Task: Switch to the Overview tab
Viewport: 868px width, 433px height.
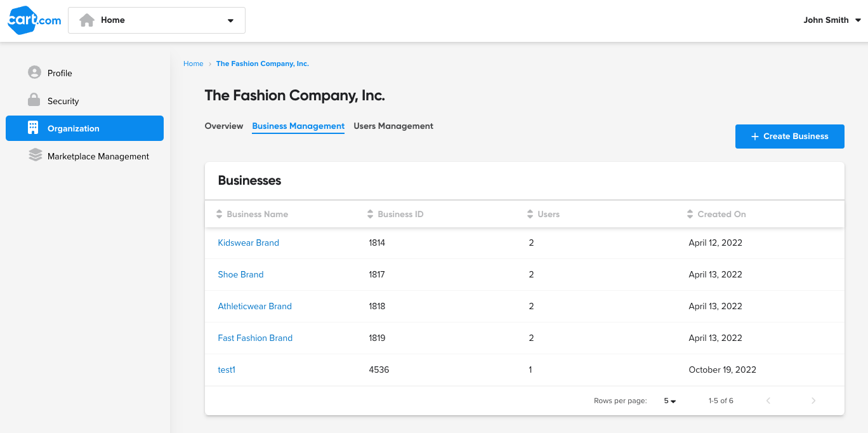Action: click(x=223, y=126)
